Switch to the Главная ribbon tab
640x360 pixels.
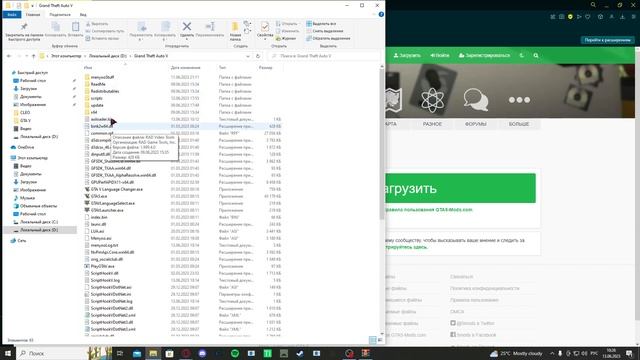tap(33, 15)
